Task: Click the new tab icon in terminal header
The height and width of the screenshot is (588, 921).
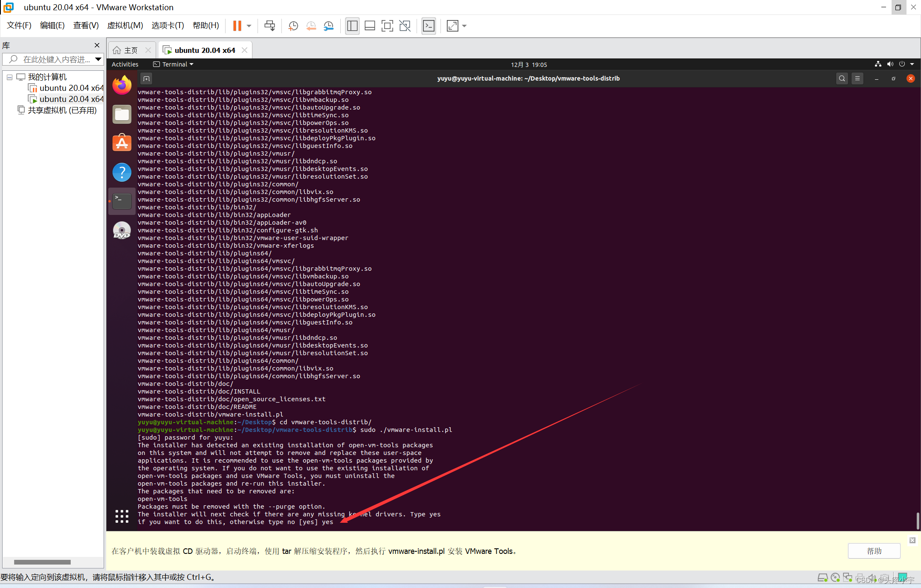Action: [x=146, y=78]
